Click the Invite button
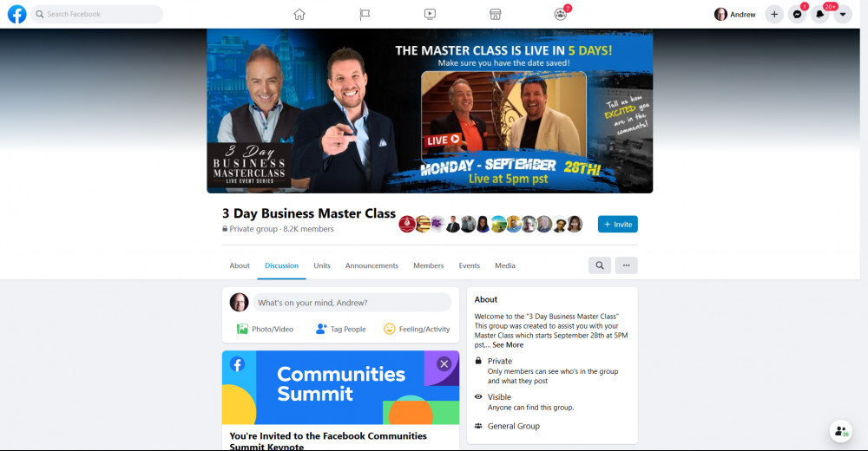The width and height of the screenshot is (868, 451). coord(618,224)
